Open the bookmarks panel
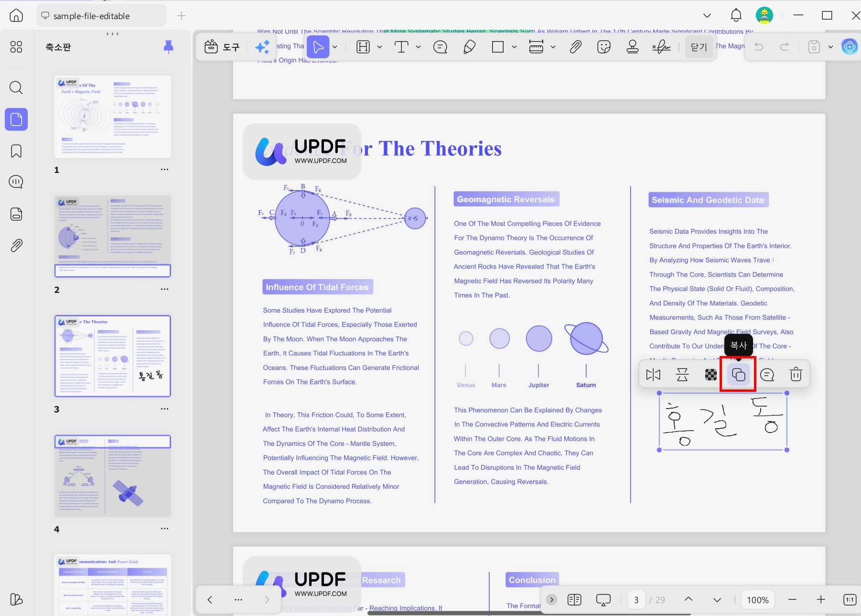861x616 pixels. click(16, 151)
